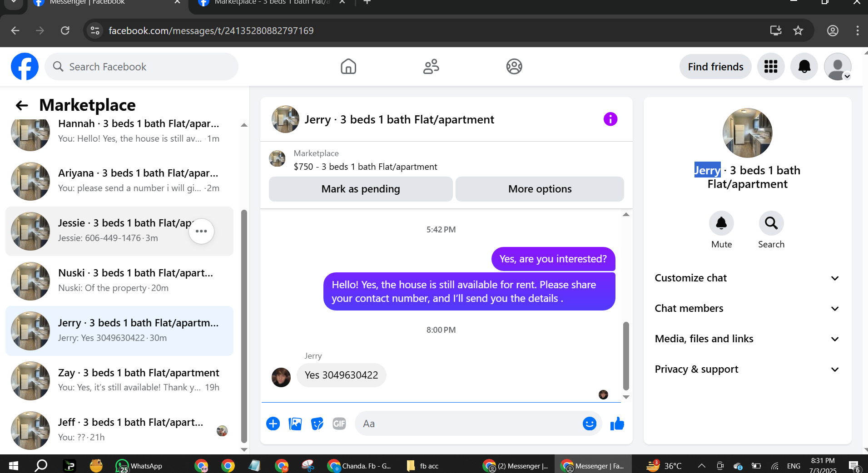This screenshot has height=473, width=868.
Task: Open the browser three-dot menu
Action: (857, 30)
